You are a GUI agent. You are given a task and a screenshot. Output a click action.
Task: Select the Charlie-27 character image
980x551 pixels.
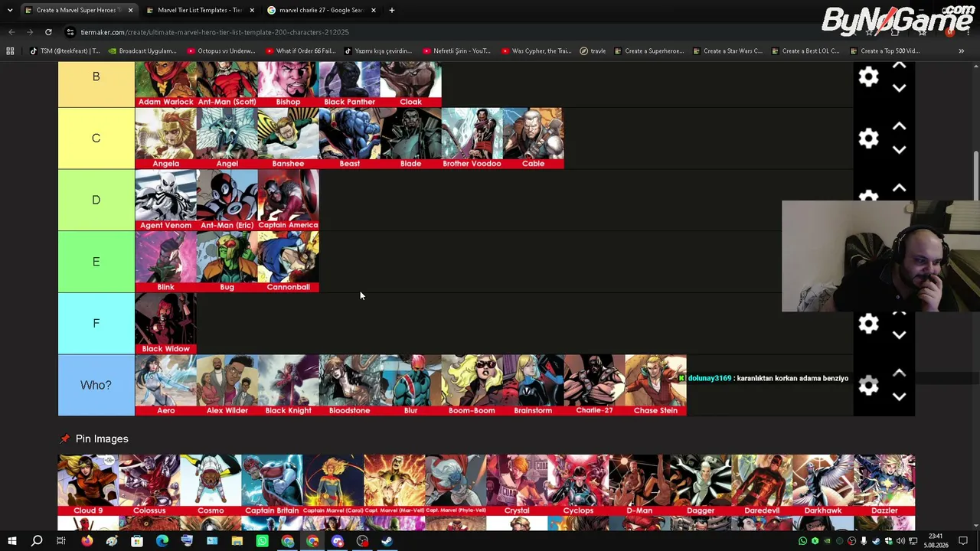coord(594,385)
